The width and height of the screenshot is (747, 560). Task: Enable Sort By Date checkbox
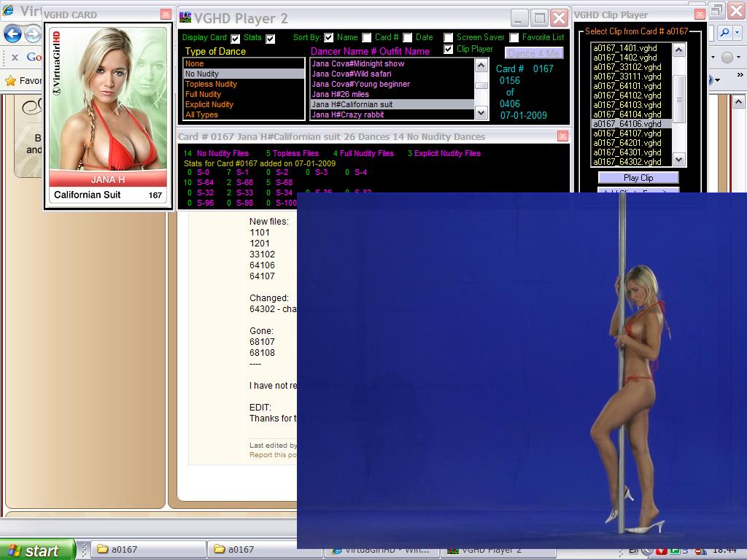pos(407,38)
